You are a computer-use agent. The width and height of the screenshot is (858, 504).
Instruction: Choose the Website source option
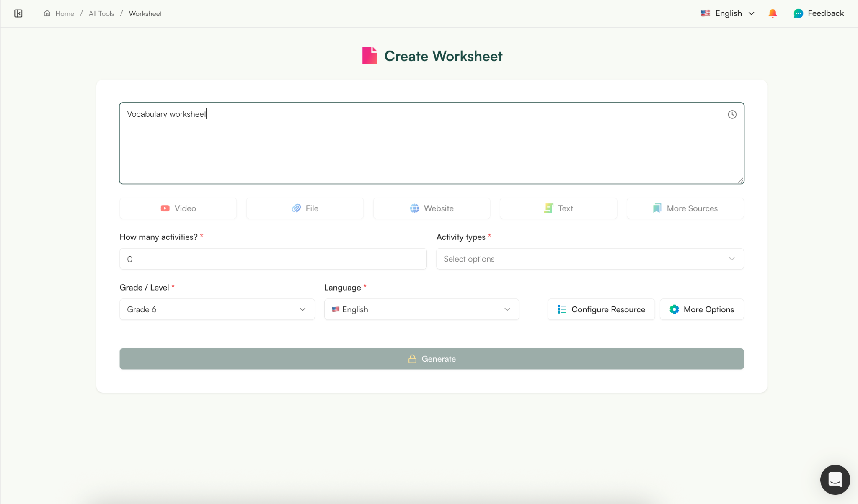coord(432,208)
